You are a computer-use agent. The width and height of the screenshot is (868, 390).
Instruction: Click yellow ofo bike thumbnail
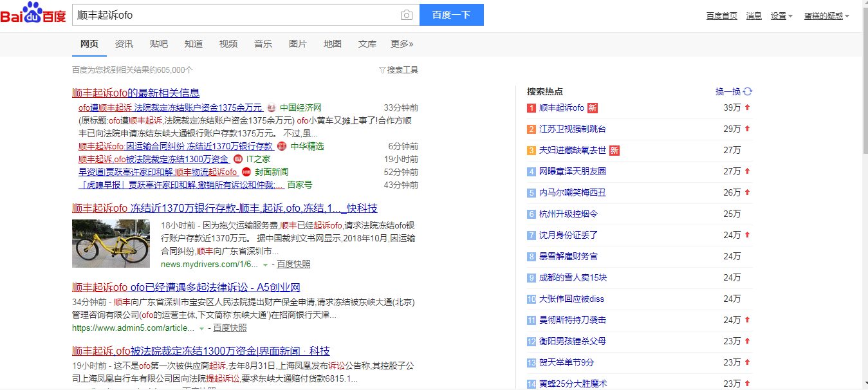(x=111, y=243)
